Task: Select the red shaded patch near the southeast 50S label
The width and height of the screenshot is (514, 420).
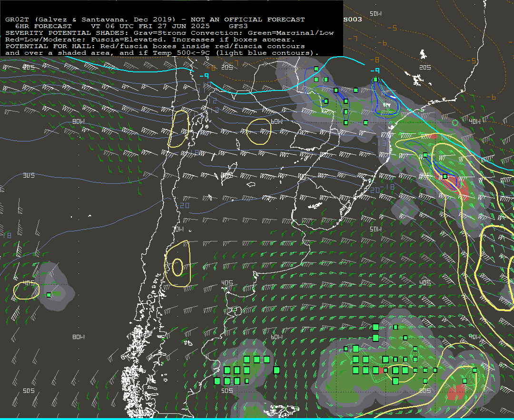Action: 456,392
